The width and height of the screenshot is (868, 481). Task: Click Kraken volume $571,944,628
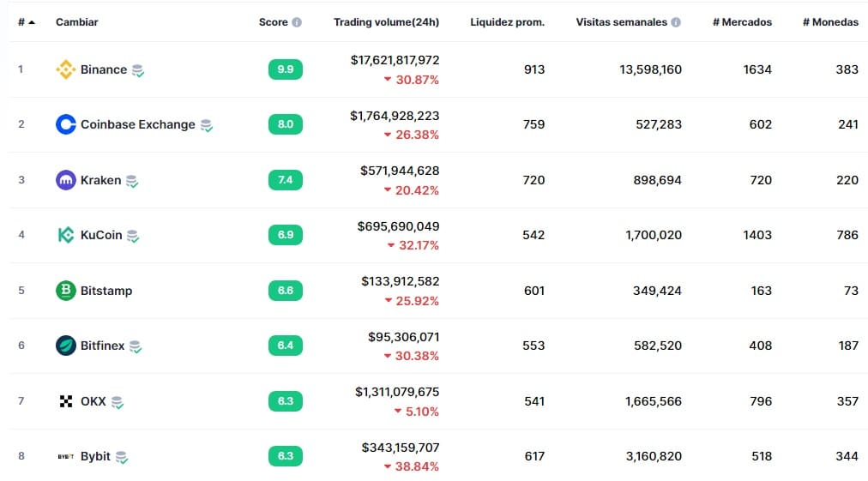[400, 171]
